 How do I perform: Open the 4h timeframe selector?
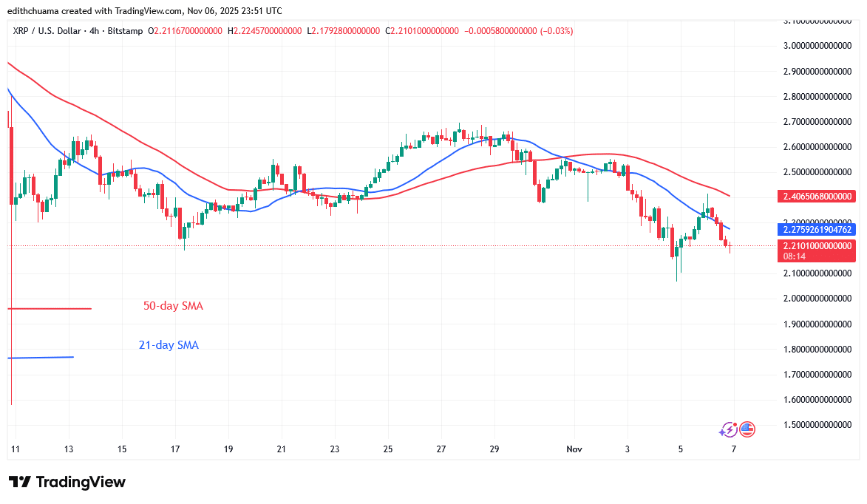click(92, 32)
